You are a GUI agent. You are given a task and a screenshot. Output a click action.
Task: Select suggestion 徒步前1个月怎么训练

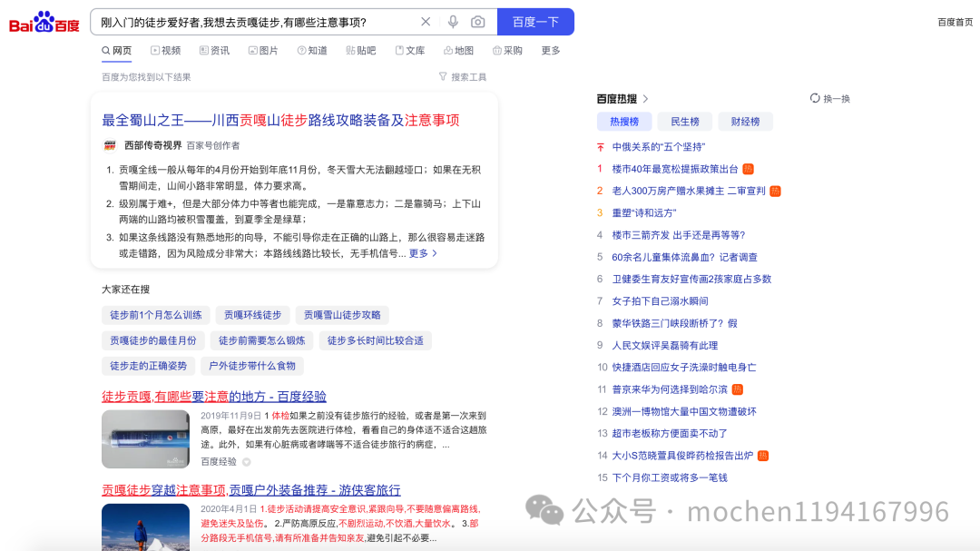(156, 315)
